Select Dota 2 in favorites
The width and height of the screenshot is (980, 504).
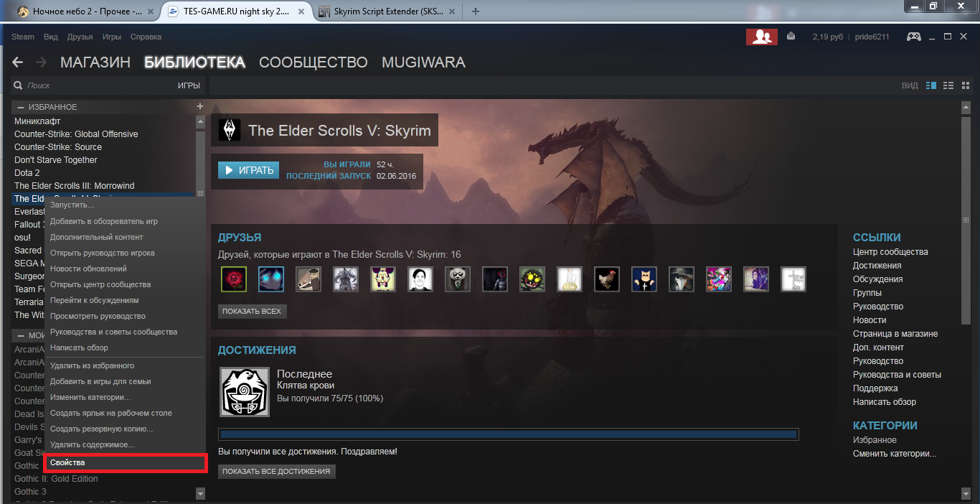[27, 173]
